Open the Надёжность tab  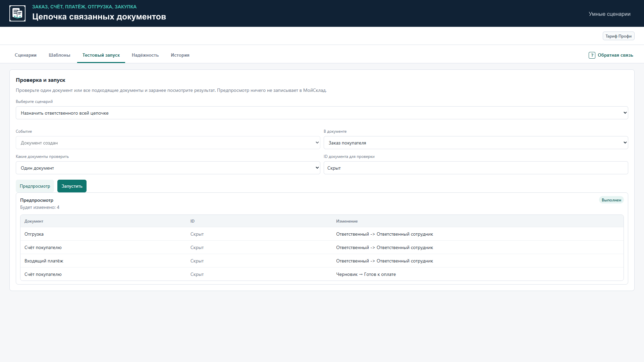[x=145, y=55]
